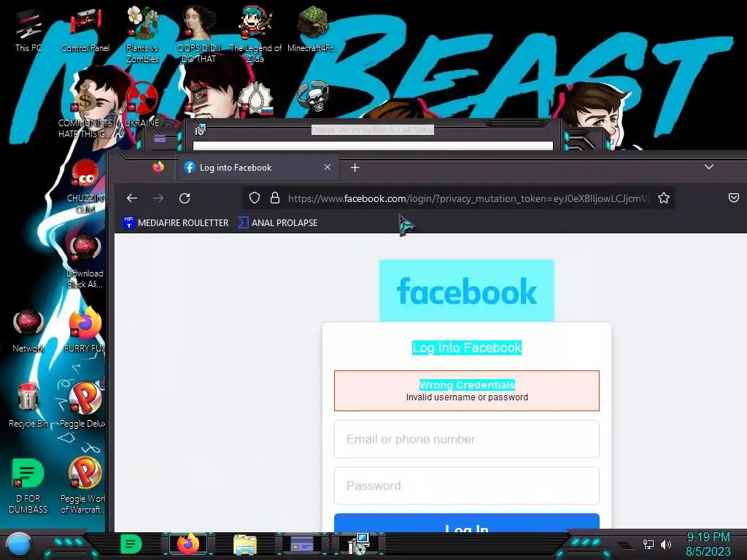The image size is (747, 560).
Task: Launch CHUZZIN CUM desktop shortcut
Action: [x=85, y=186]
